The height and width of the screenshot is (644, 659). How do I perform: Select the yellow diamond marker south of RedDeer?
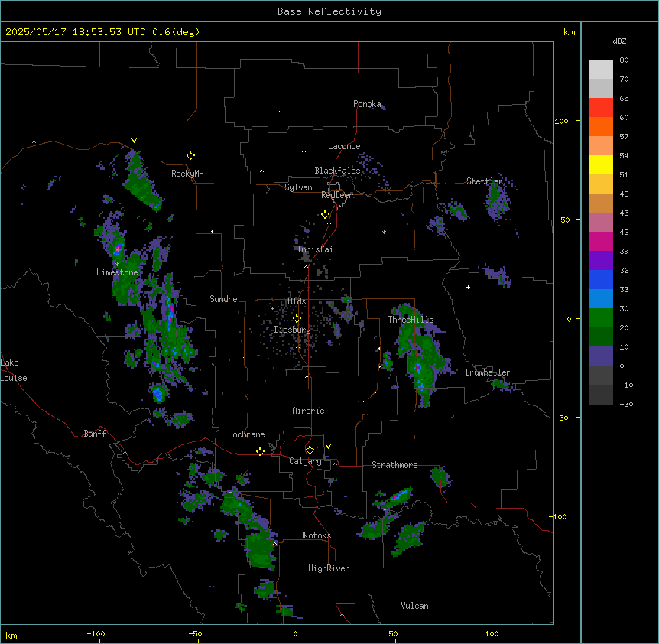pyautogui.click(x=326, y=215)
